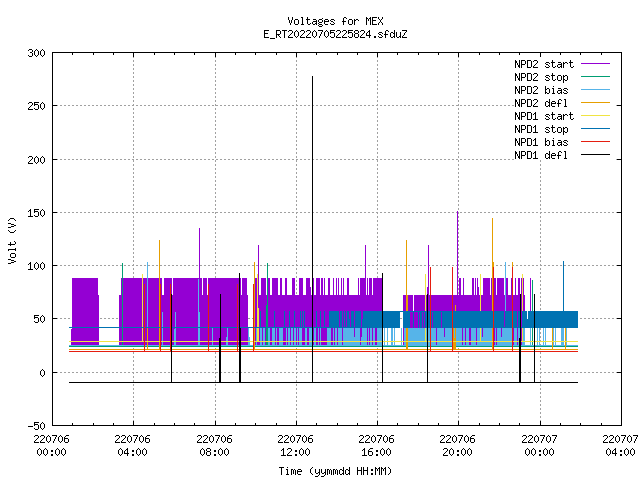Click the 220706 04:00 x-axis label

(132, 445)
